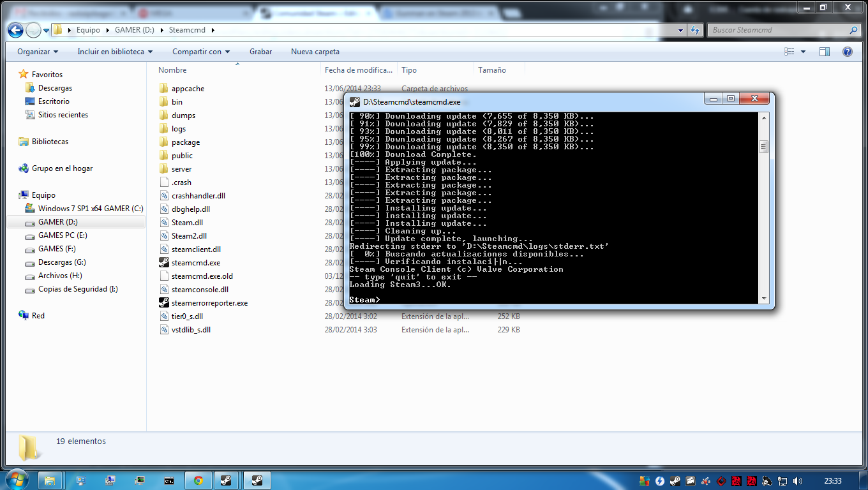Open the Organizar menu
Screen dimensions: 868x490
point(38,52)
